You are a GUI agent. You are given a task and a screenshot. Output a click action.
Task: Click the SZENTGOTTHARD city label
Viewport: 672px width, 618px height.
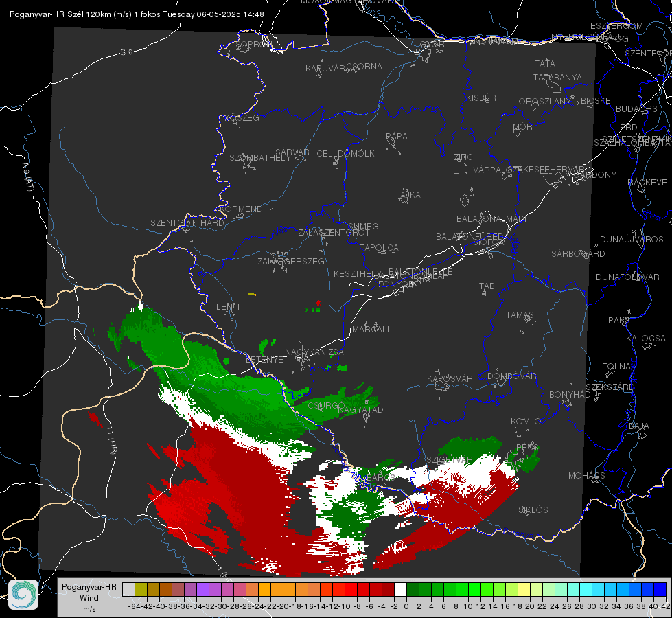(187, 222)
